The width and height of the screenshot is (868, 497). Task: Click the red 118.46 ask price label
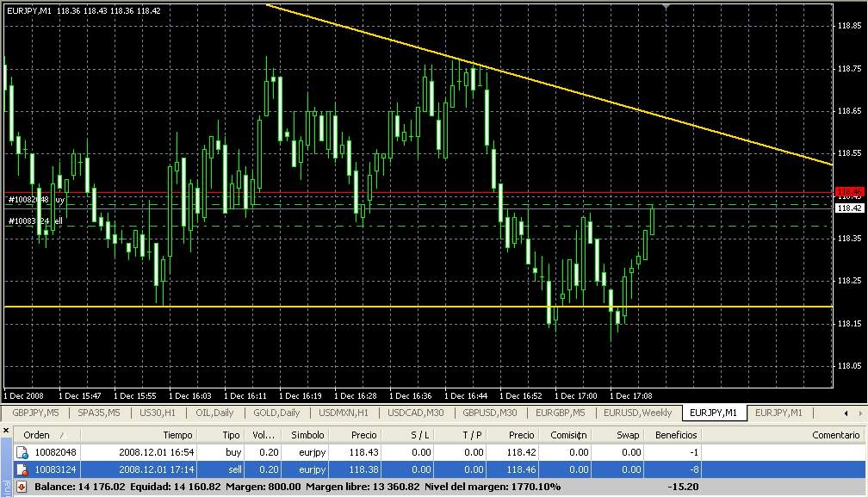click(x=849, y=192)
